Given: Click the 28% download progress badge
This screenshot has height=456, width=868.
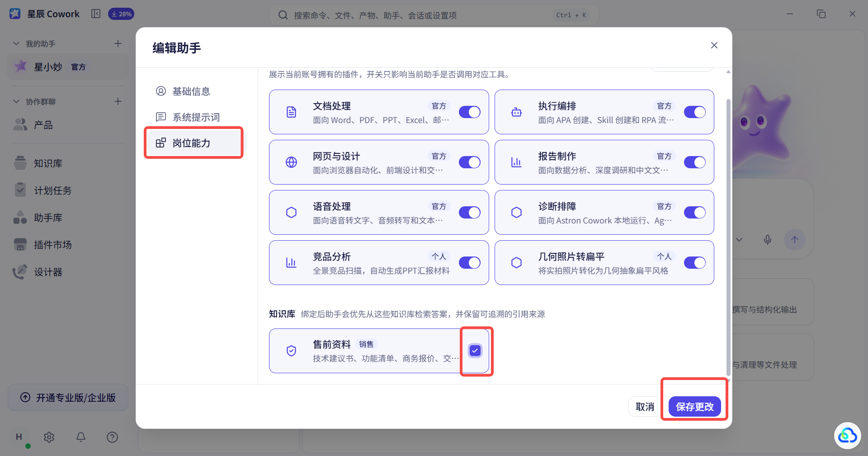Looking at the screenshot, I should click(x=121, y=14).
